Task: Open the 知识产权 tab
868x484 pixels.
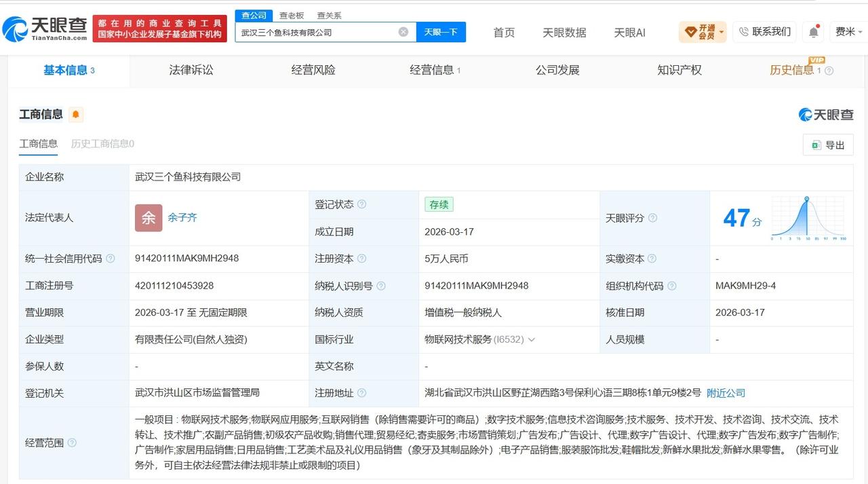Action: click(679, 70)
